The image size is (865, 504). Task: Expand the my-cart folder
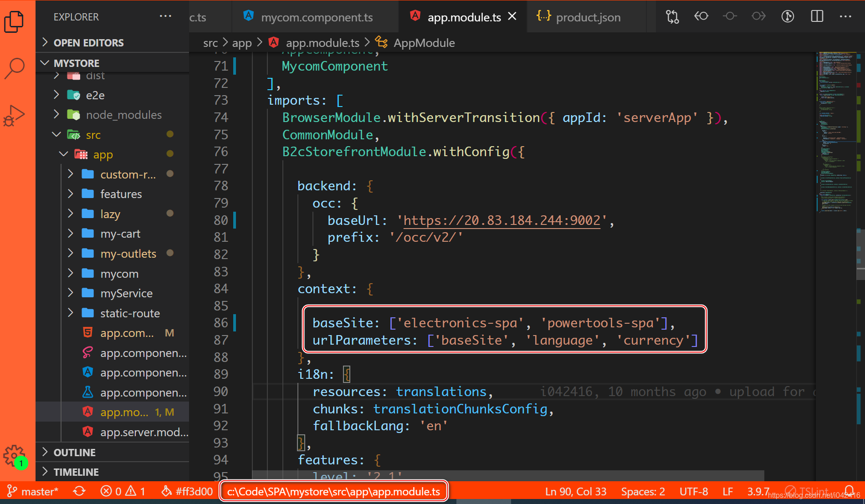(x=112, y=234)
